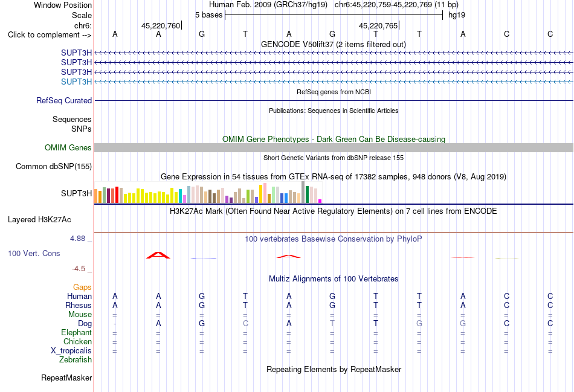Open the GENCODE V50lift37 track title
The image size is (574, 392).
[x=334, y=44]
